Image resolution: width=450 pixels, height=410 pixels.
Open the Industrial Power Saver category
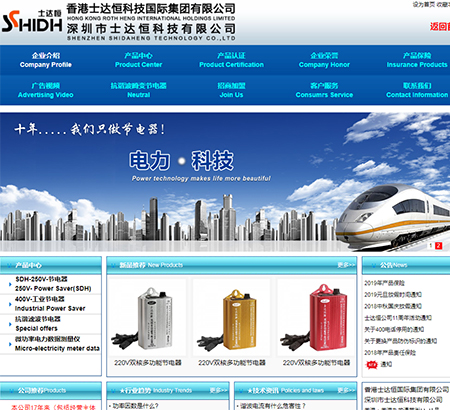(x=50, y=304)
